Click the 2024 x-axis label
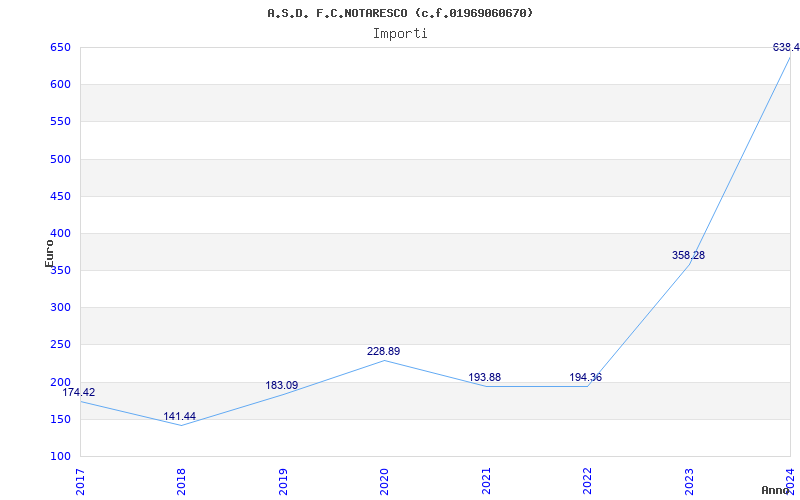The height and width of the screenshot is (500, 800). pyautogui.click(x=790, y=482)
